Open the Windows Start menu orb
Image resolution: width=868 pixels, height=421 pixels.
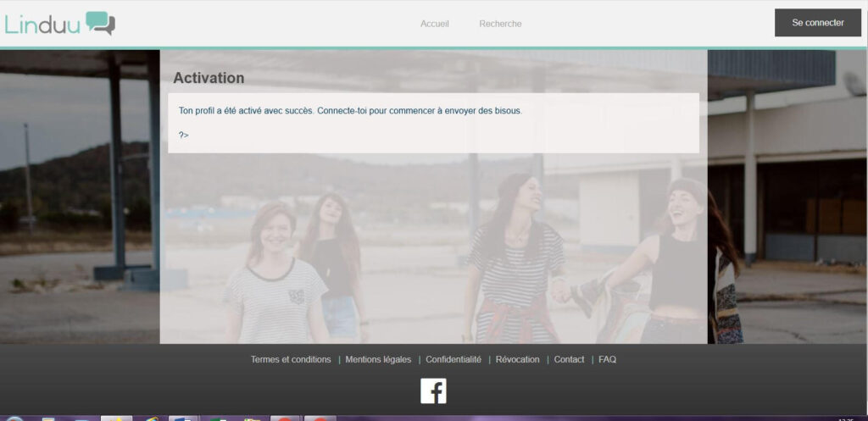pyautogui.click(x=14, y=418)
